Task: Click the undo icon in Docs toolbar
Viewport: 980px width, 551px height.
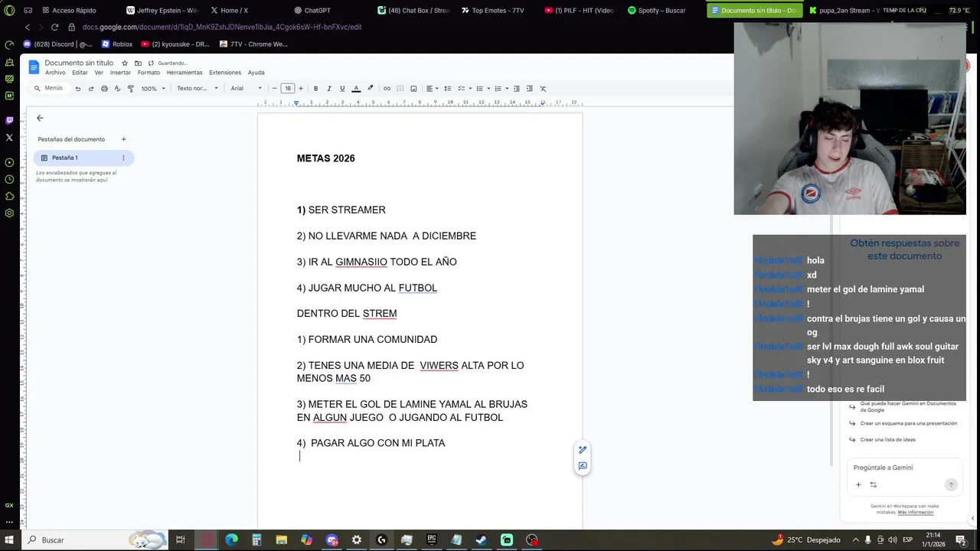Action: (x=77, y=89)
